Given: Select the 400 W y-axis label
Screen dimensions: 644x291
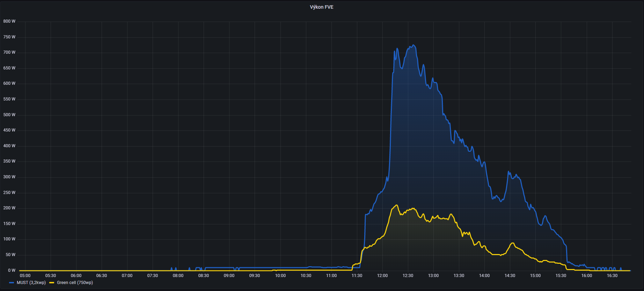Looking at the screenshot, I should click(9, 146).
